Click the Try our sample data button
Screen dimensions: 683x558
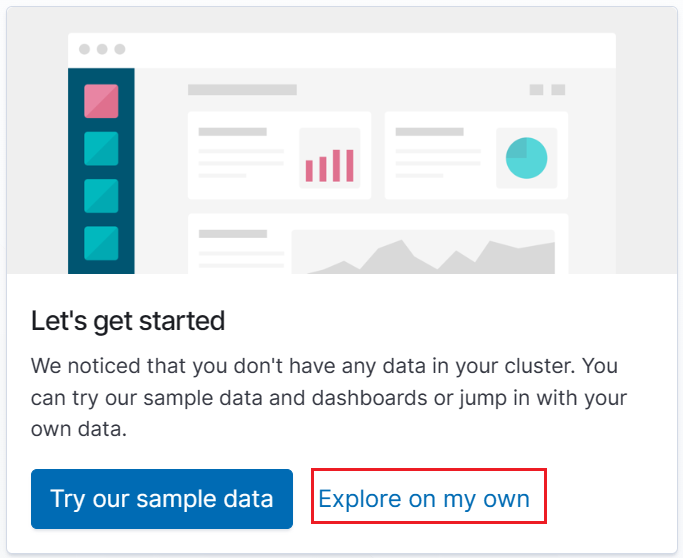[162, 499]
